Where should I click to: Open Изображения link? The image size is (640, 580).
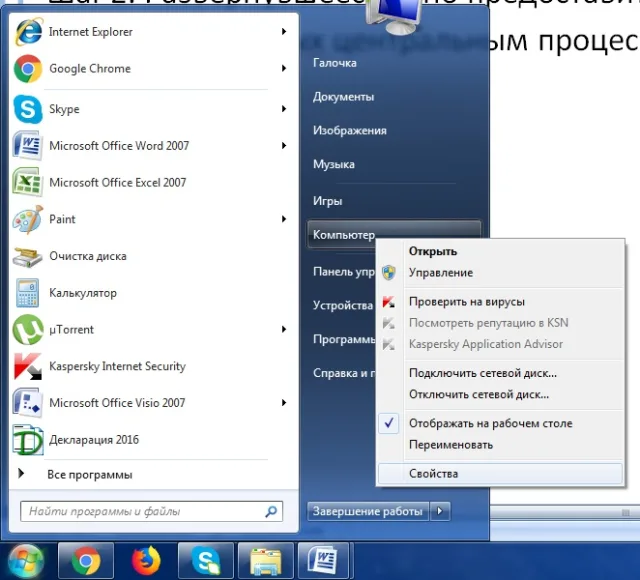tap(350, 131)
